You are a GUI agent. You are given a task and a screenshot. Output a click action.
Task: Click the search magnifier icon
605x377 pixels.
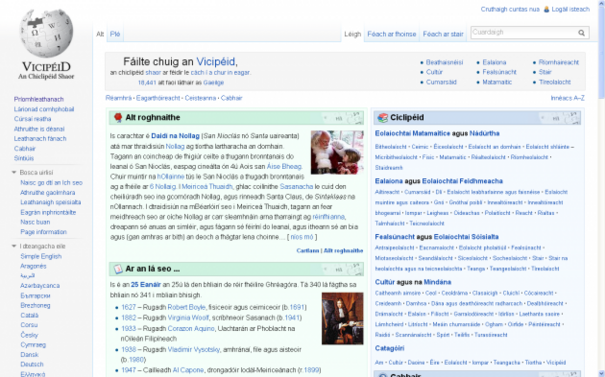point(581,33)
